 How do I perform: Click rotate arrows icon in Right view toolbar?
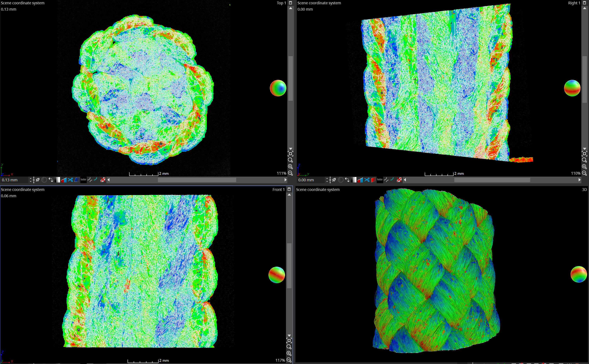coord(347,180)
